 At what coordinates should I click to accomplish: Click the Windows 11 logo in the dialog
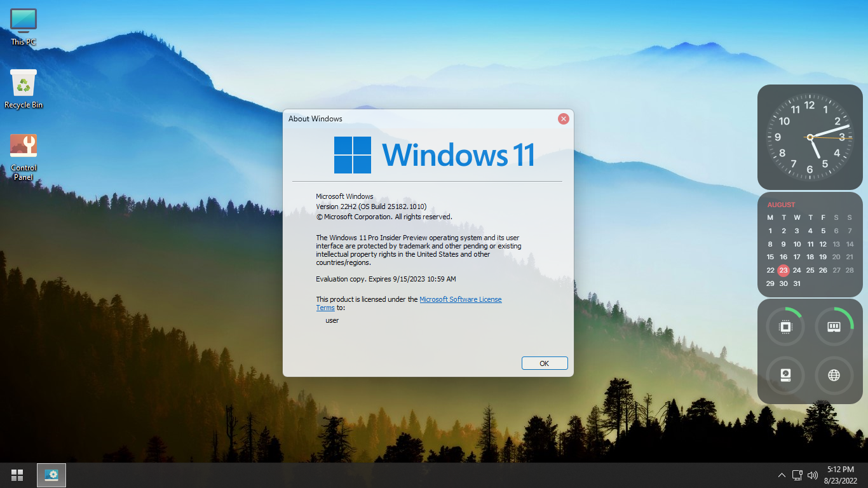tap(434, 155)
